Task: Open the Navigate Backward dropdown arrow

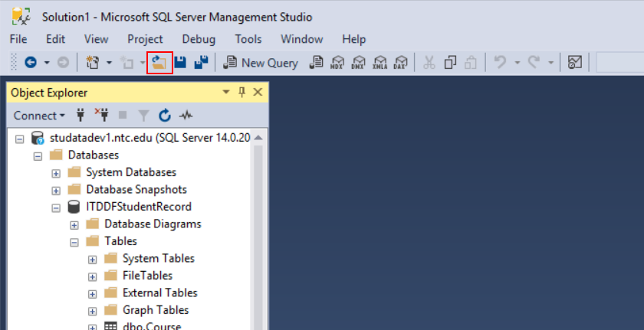Action: point(47,63)
